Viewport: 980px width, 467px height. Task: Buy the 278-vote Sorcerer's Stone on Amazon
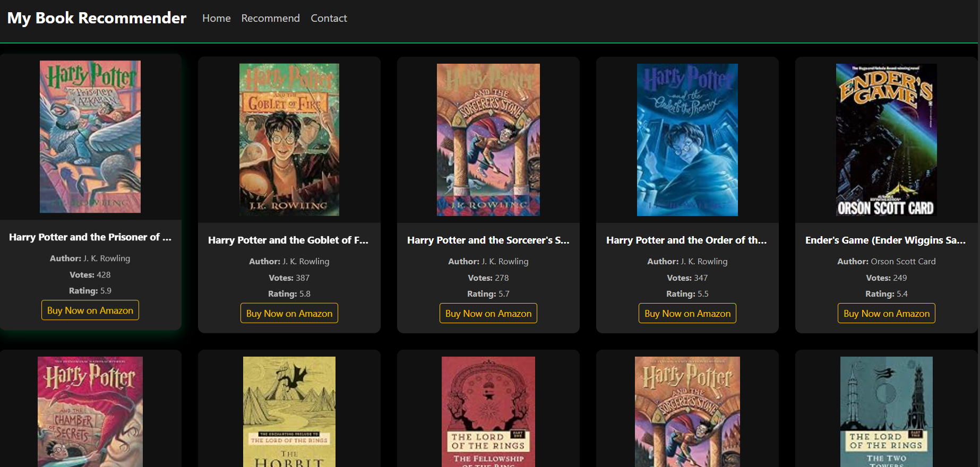coord(488,314)
